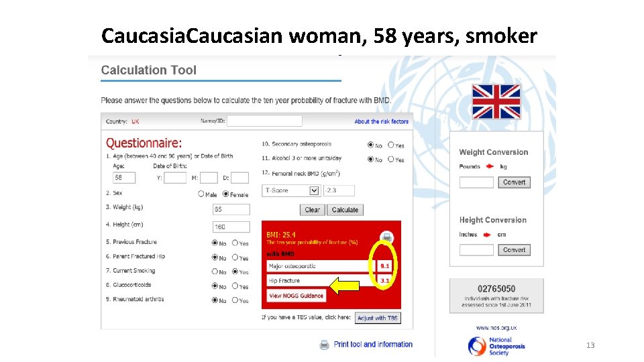
Task: Set Parent Fractured Hip to No
Action: point(215,257)
